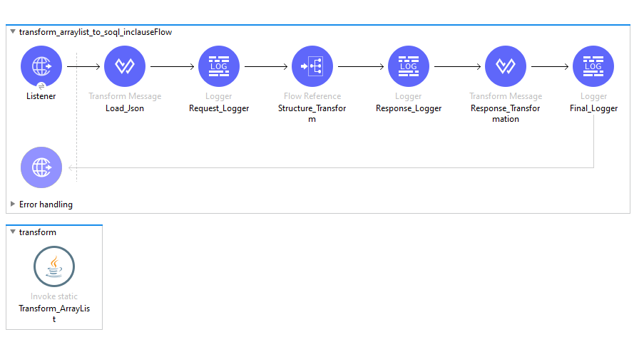Click the faded HTTP response globe icon

41,167
